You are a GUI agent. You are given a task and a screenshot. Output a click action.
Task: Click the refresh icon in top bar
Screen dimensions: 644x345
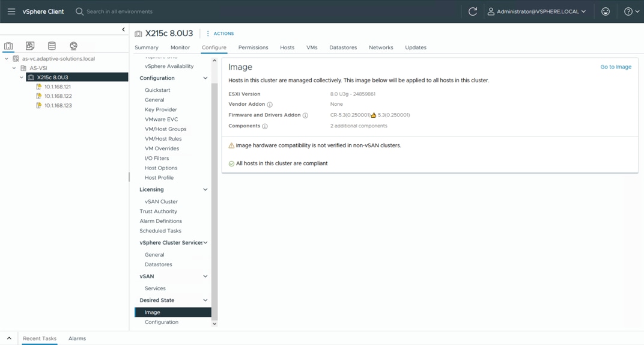pyautogui.click(x=473, y=11)
